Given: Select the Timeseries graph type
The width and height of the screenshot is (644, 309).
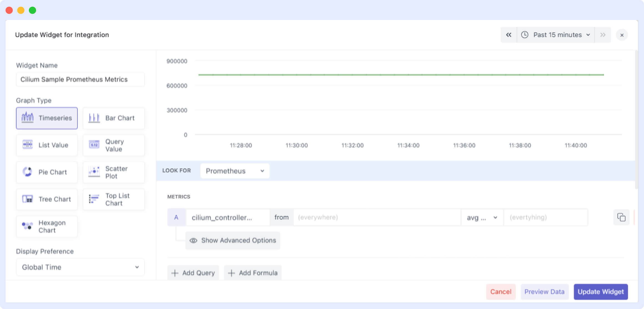Looking at the screenshot, I should pyautogui.click(x=47, y=118).
